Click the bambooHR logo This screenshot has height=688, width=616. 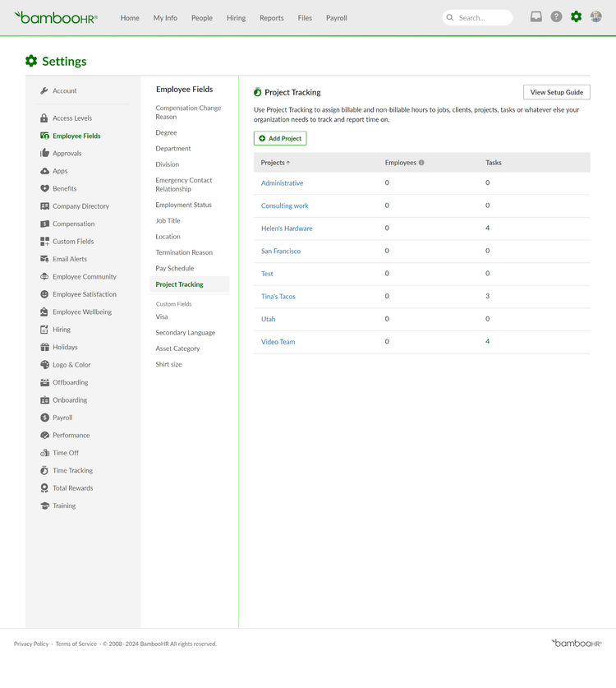[x=54, y=16]
